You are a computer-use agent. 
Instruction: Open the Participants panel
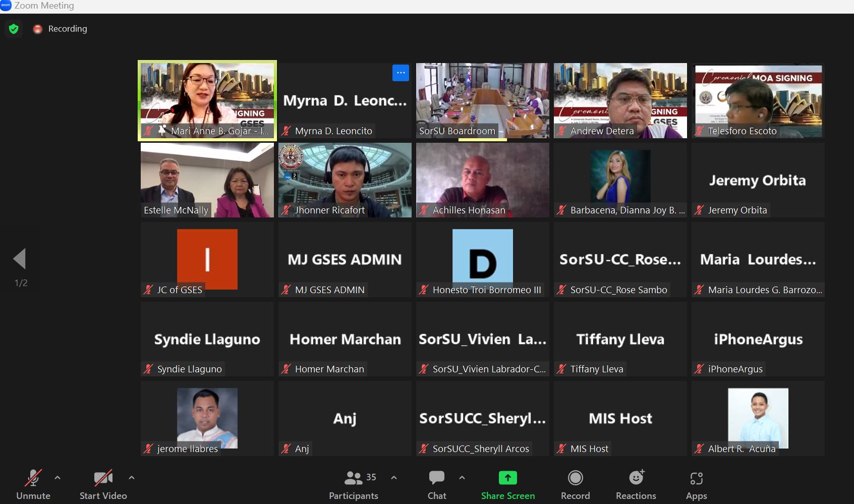tap(354, 485)
